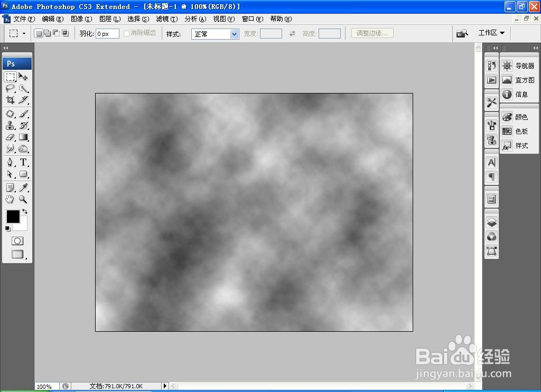This screenshot has height=392, width=541.
Task: Select the Rounded Rectangle shape tool
Action: coord(23,174)
